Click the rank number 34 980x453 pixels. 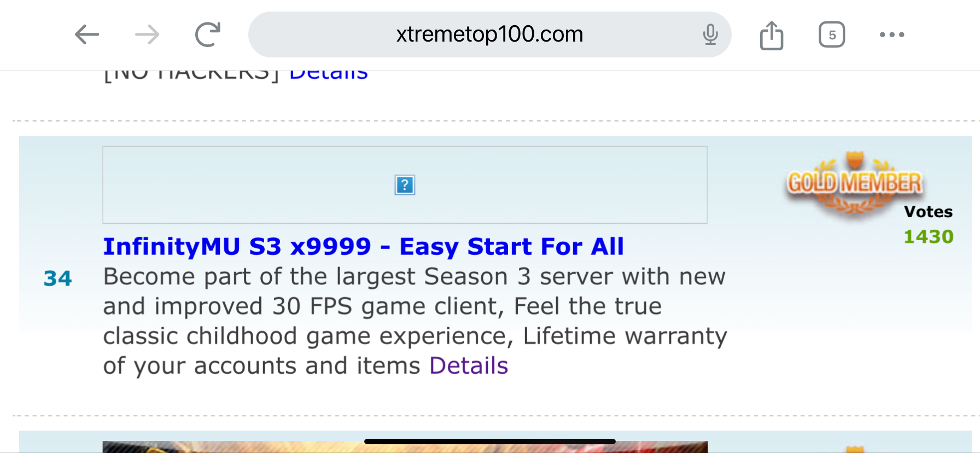pos(57,278)
